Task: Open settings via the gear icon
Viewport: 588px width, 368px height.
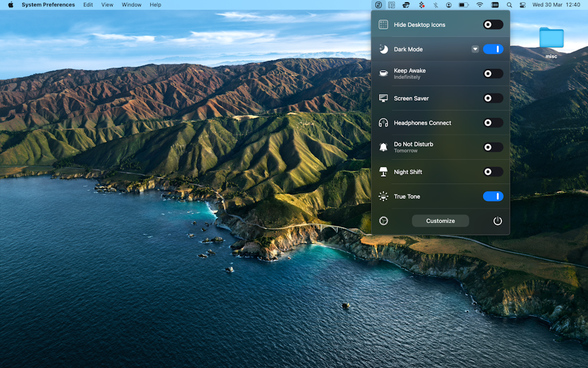Action: (x=383, y=220)
